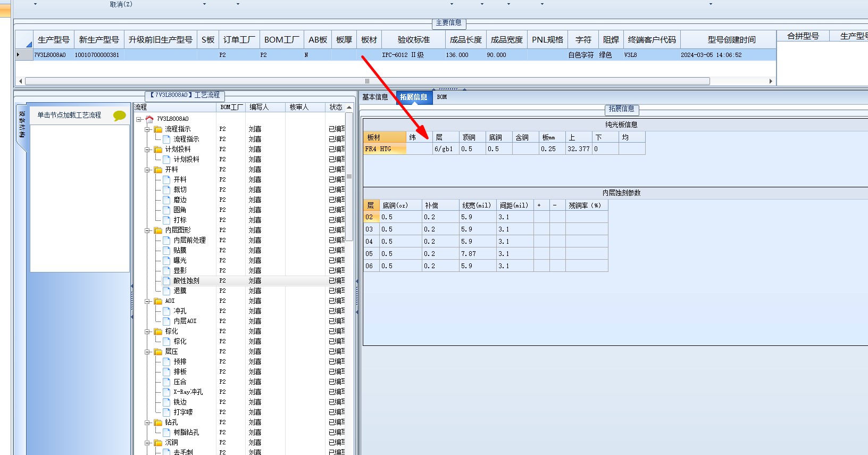This screenshot has width=868, height=455.
Task: Collapse the 层压 tree folder
Action: click(147, 352)
